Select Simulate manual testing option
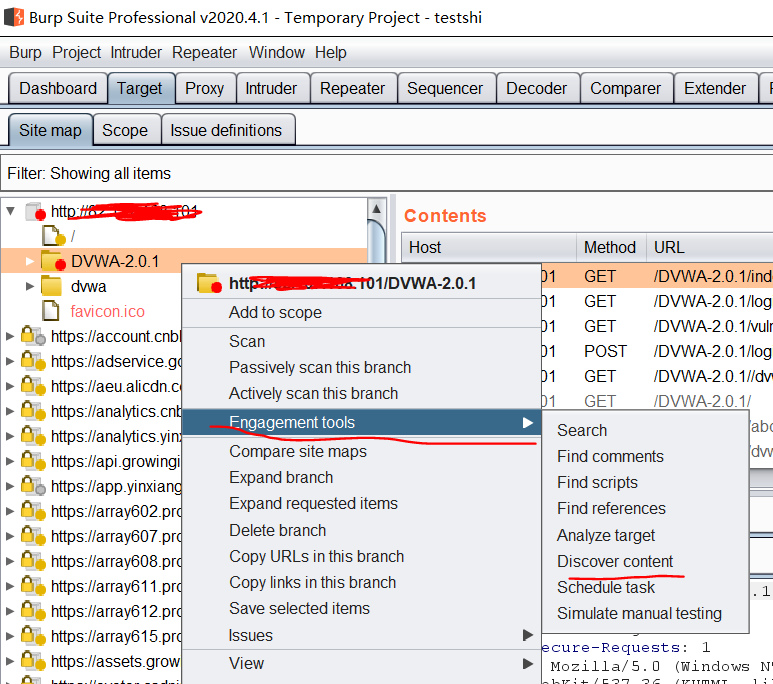 coord(645,613)
